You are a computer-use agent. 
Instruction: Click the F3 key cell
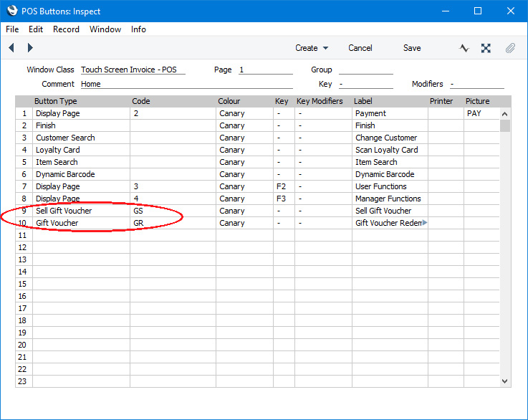[284, 199]
